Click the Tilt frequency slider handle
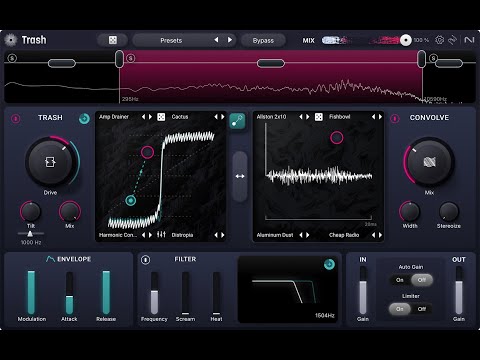The height and width of the screenshot is (360, 480). point(30,234)
